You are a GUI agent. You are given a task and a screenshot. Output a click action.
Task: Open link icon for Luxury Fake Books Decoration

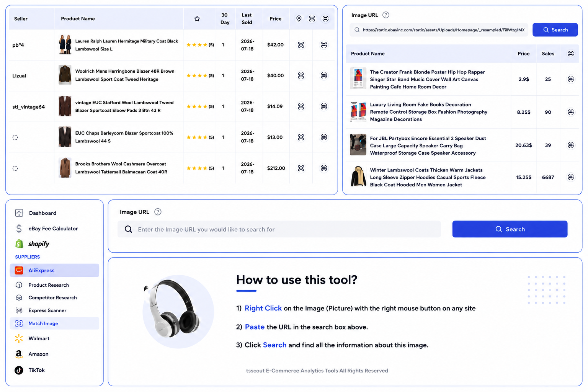click(571, 112)
